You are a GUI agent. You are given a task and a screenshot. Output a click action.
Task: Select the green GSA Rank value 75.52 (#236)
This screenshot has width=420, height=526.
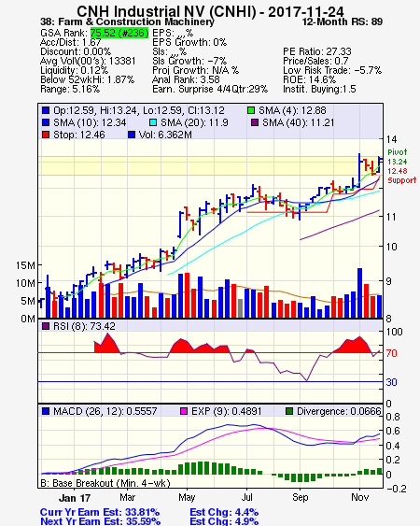(119, 33)
